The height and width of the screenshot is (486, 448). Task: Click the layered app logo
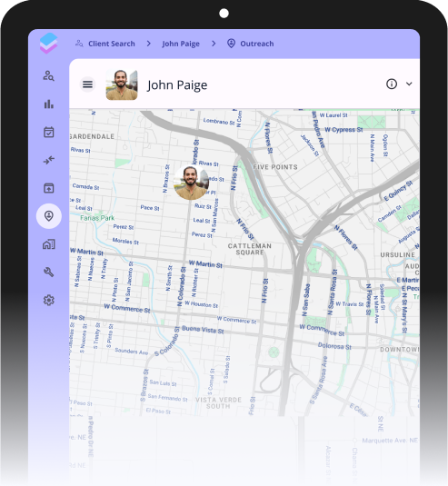coord(49,43)
